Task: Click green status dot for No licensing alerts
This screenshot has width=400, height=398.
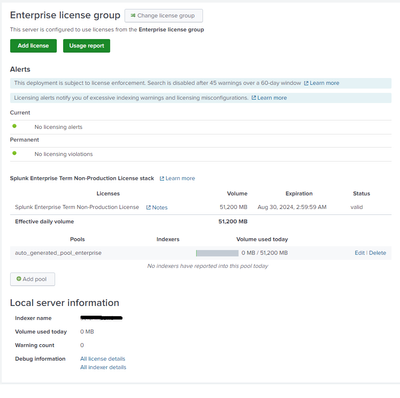Action: click(14, 126)
